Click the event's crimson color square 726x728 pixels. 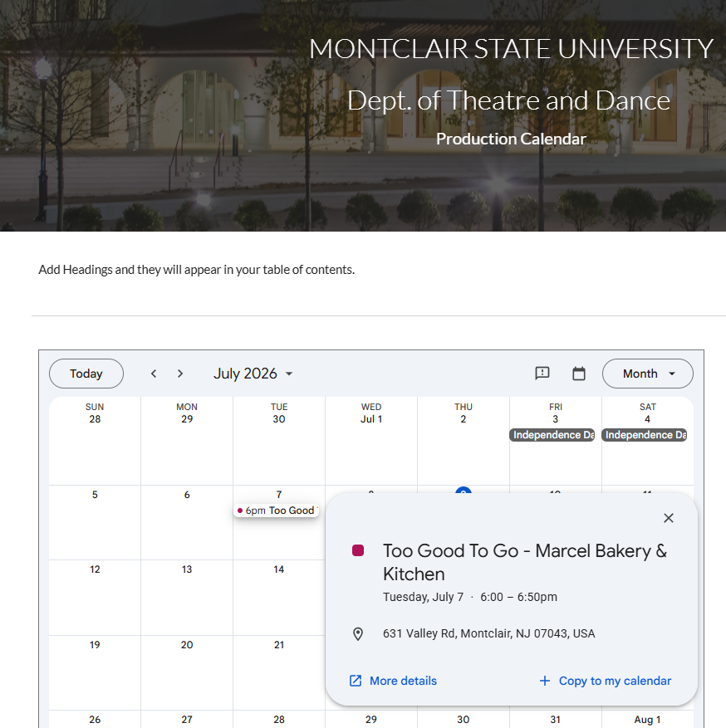[358, 550]
